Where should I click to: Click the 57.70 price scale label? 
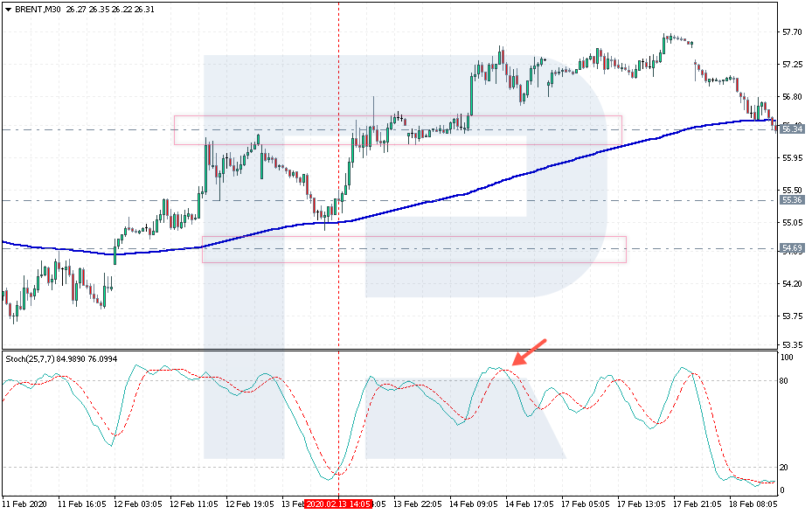click(x=792, y=32)
